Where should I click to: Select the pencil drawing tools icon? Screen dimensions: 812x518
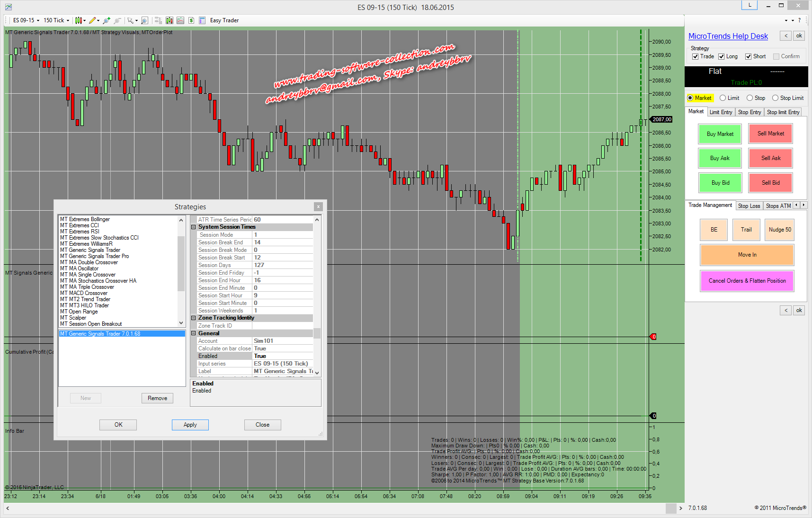pyautogui.click(x=92, y=20)
